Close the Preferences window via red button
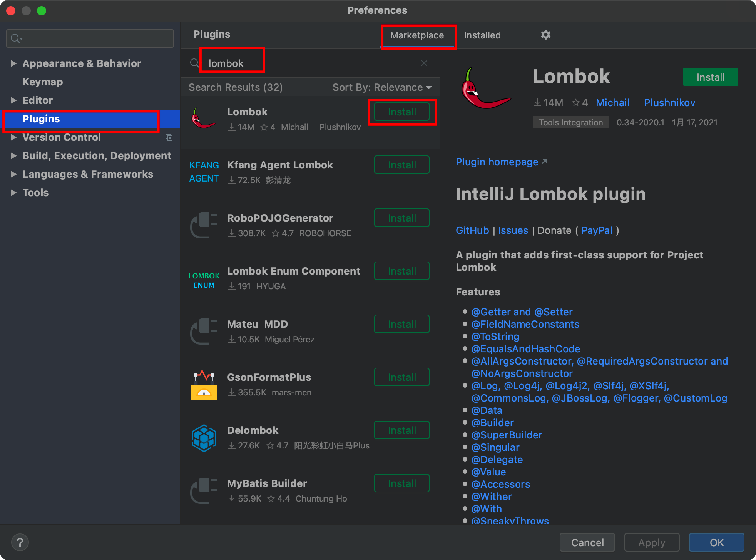756x560 pixels. (11, 11)
